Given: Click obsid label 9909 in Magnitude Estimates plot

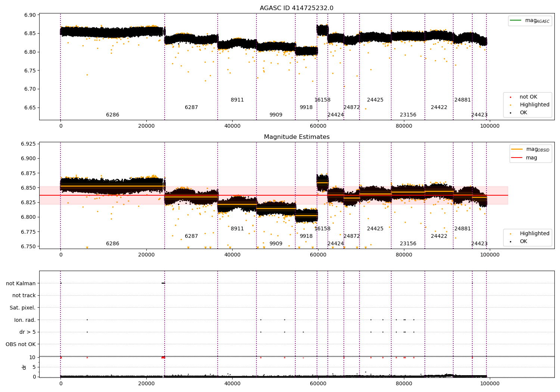Looking at the screenshot, I should tap(276, 244).
